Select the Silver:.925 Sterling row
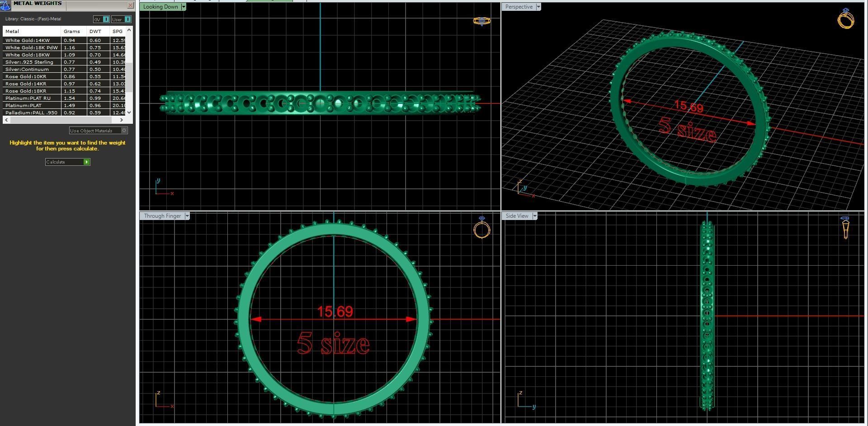868x426 pixels. click(x=64, y=62)
